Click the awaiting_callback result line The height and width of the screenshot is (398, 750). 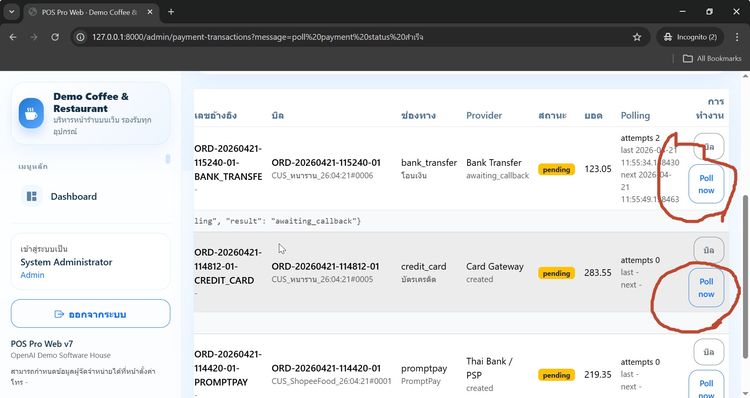point(277,221)
